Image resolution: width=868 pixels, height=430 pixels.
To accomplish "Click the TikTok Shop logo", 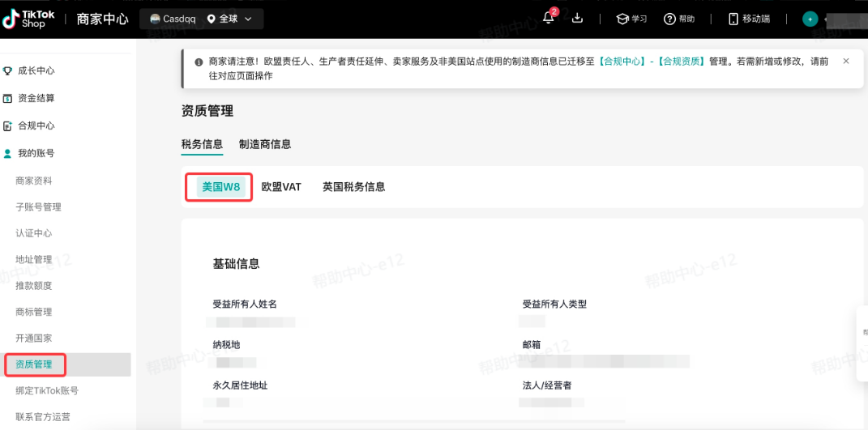I will point(28,19).
